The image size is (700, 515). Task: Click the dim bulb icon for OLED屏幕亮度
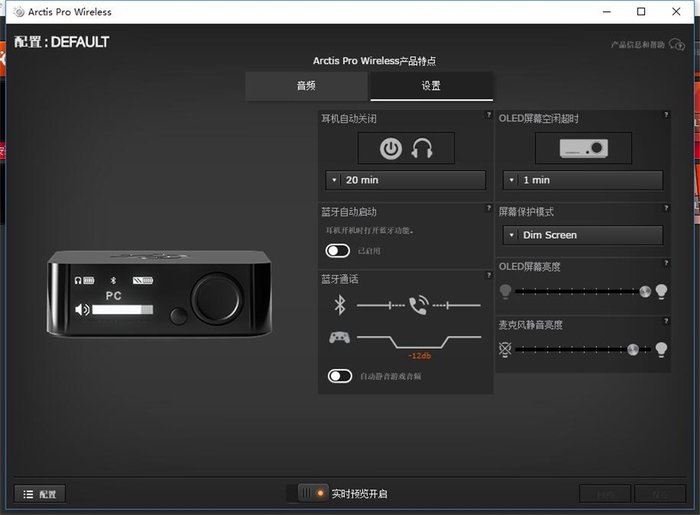click(x=505, y=291)
